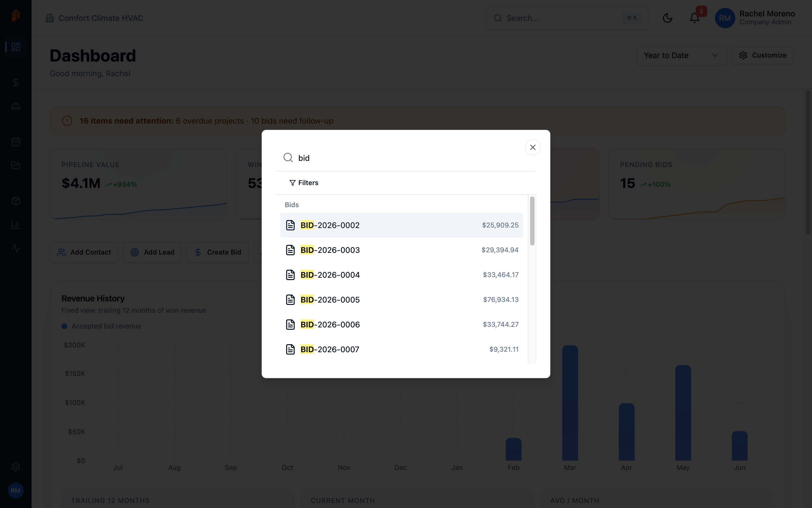Click the May revenue bar
The image size is (812, 508).
coord(683,413)
